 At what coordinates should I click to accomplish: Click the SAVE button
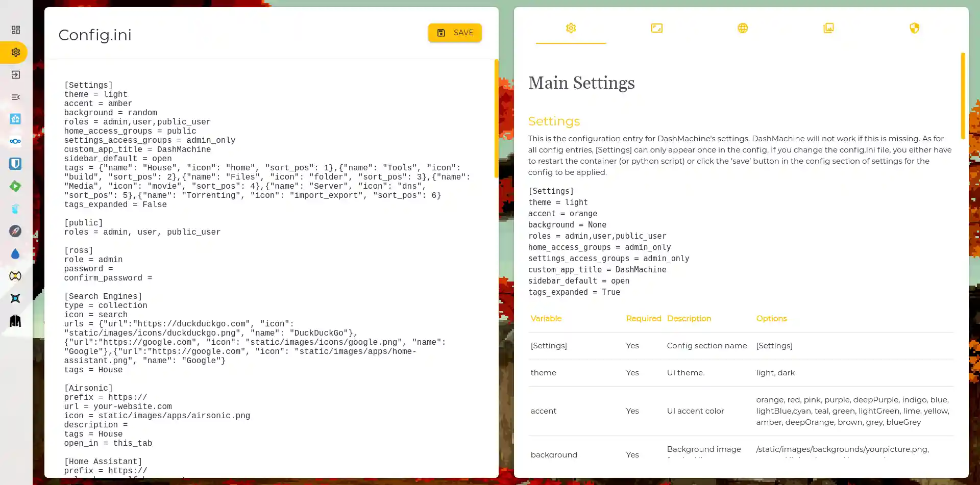[454, 32]
